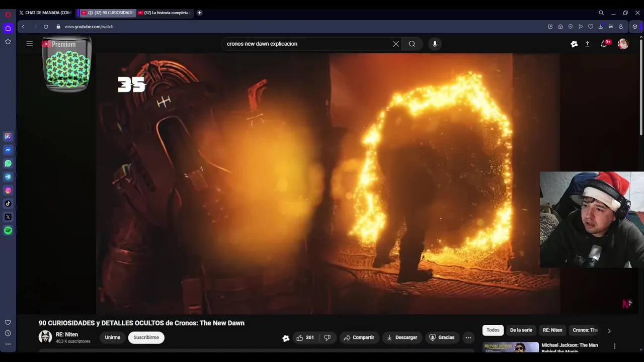Open YouTube notifications bell
Image resolution: width=644 pixels, height=362 pixels.
click(x=604, y=44)
